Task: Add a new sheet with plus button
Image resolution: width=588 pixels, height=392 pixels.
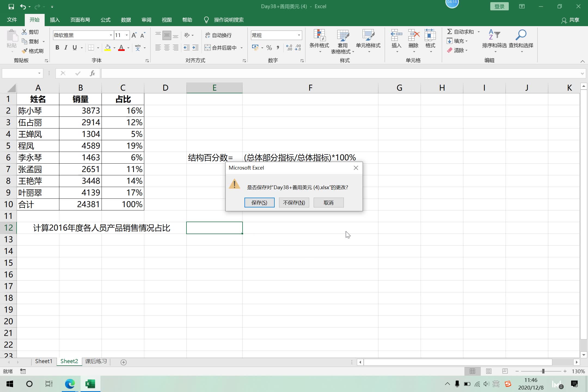Action: 124,362
